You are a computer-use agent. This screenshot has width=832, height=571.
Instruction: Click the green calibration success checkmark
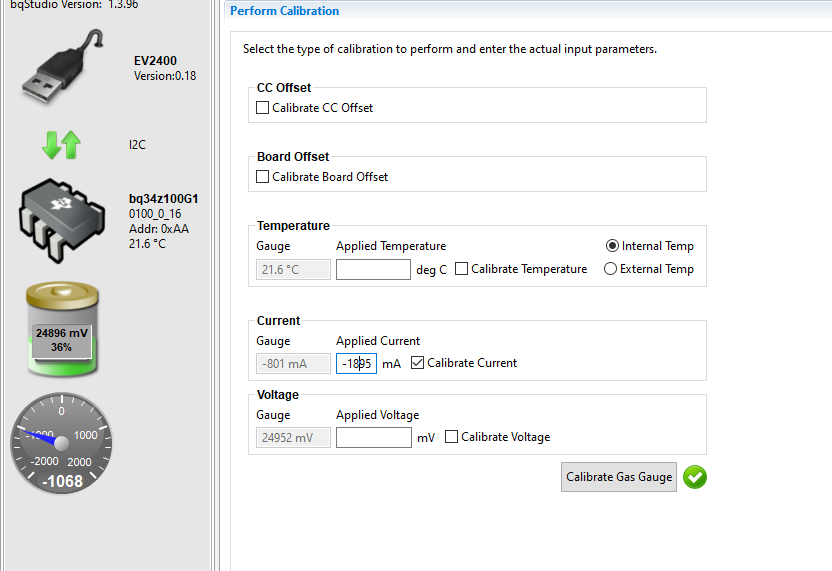pyautogui.click(x=695, y=477)
